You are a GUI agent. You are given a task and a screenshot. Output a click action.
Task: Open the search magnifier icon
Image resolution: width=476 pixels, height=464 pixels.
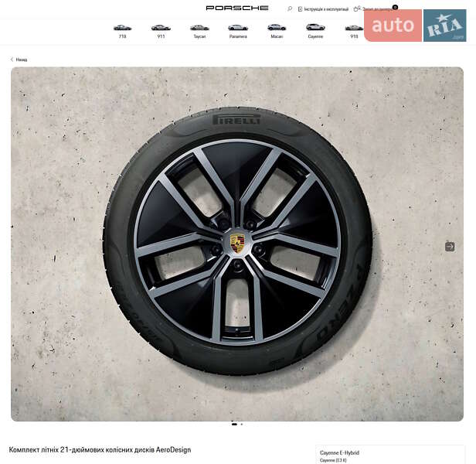click(290, 9)
